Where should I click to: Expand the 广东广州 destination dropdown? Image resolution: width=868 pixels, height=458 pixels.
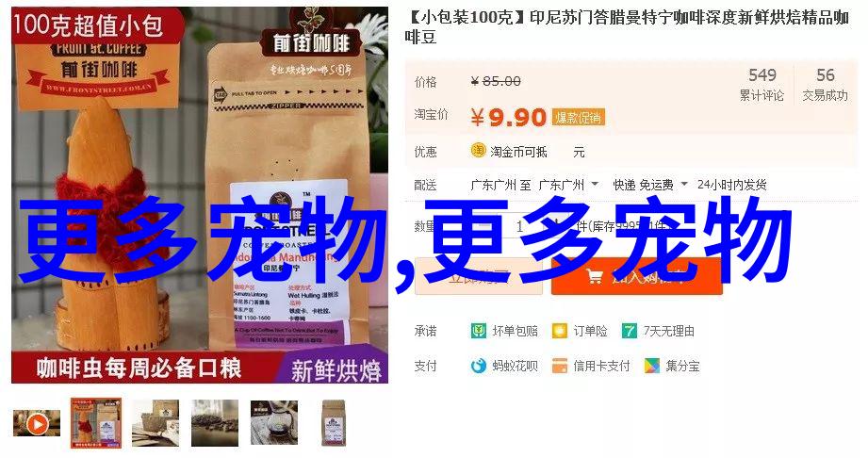595,184
